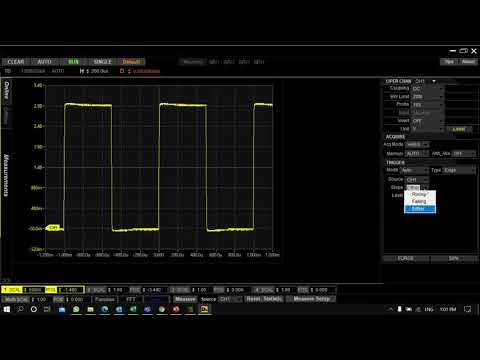Open the Unit V dropdown
The width and height of the screenshot is (480, 360).
(x=428, y=129)
